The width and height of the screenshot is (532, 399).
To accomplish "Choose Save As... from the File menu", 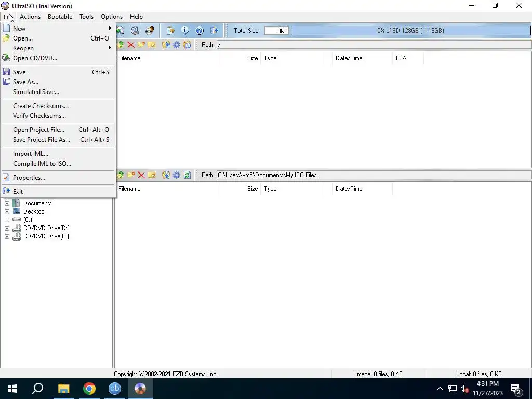I will click(x=58, y=82).
